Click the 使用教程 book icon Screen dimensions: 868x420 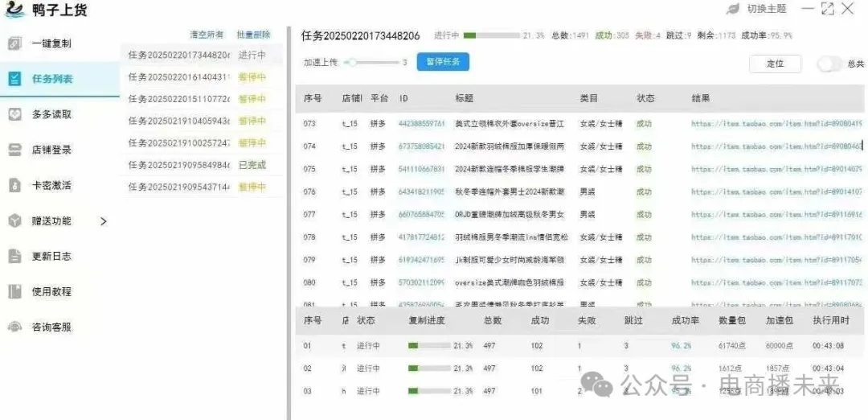click(x=14, y=291)
